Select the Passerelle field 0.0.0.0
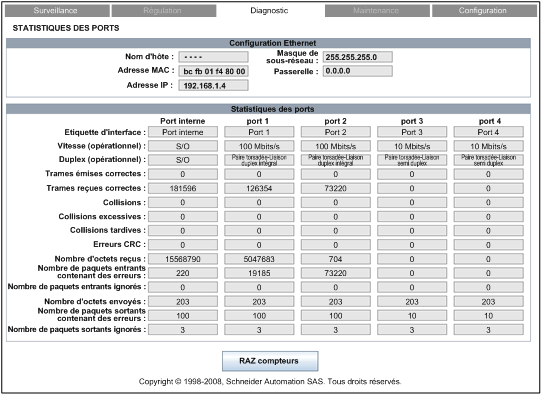Image resolution: width=542 pixels, height=396 pixels. click(358, 71)
